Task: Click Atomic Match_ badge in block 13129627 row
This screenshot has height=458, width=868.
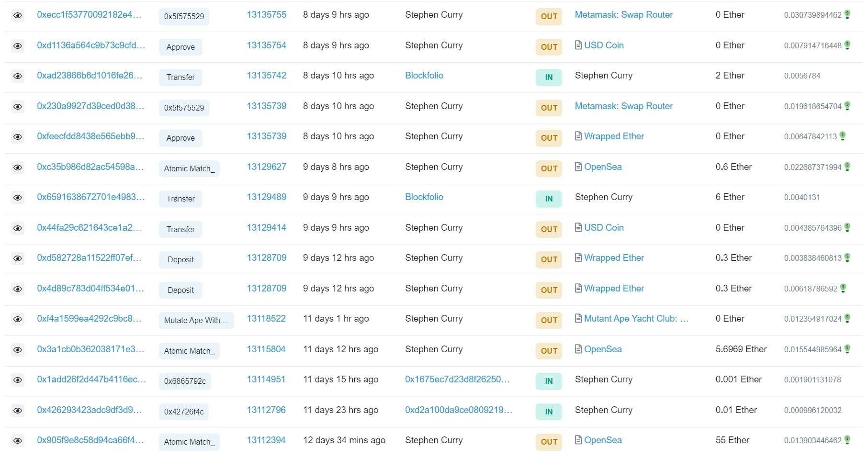Action: tap(189, 168)
